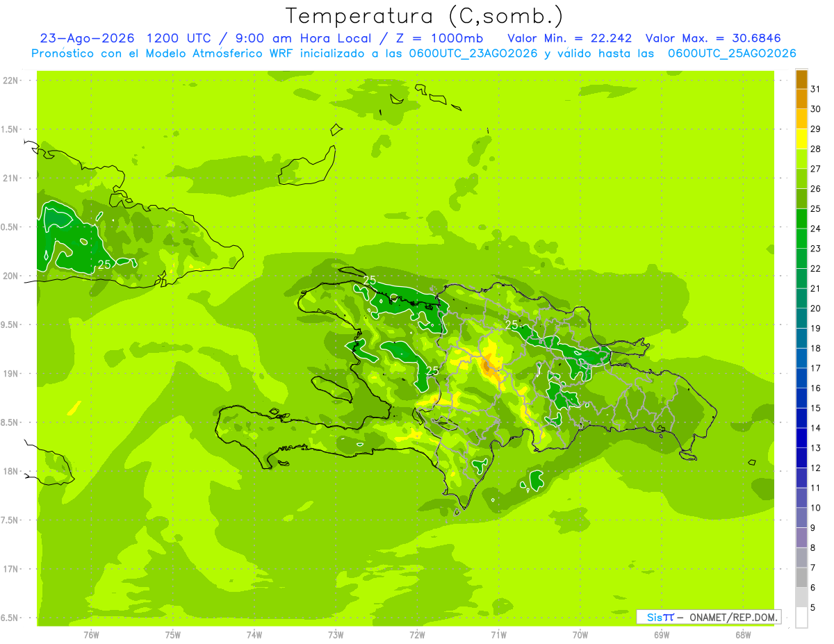Click the green cool patch south of Barahona coast

click(536, 479)
